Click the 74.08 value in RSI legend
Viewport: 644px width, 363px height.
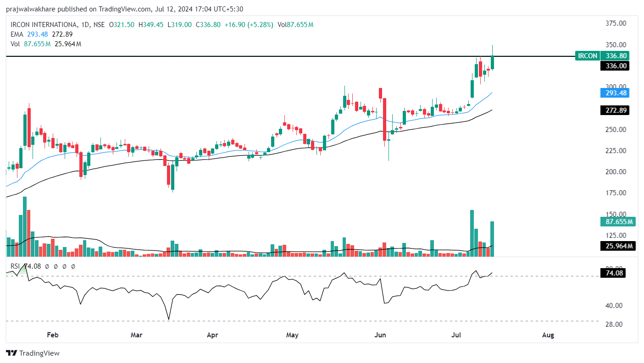(x=32, y=266)
